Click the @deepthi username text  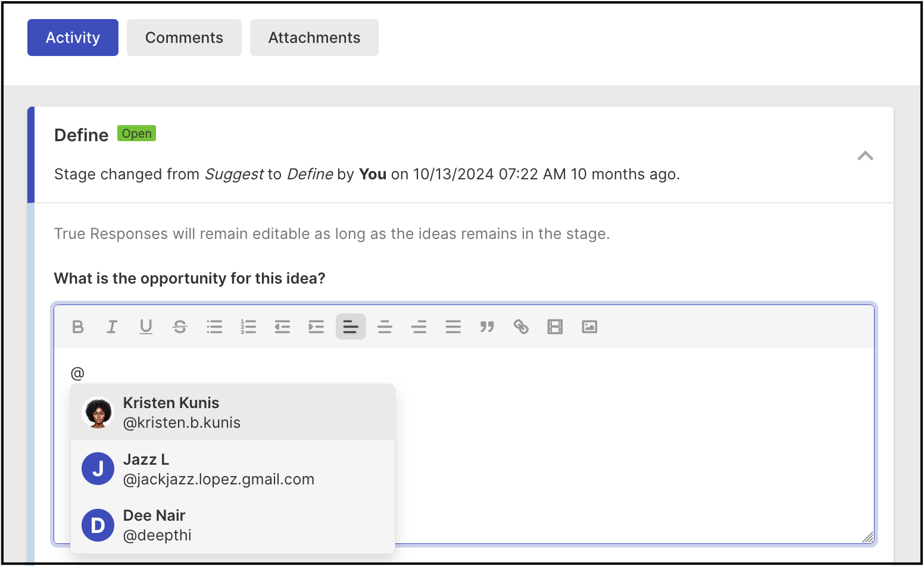(x=157, y=535)
